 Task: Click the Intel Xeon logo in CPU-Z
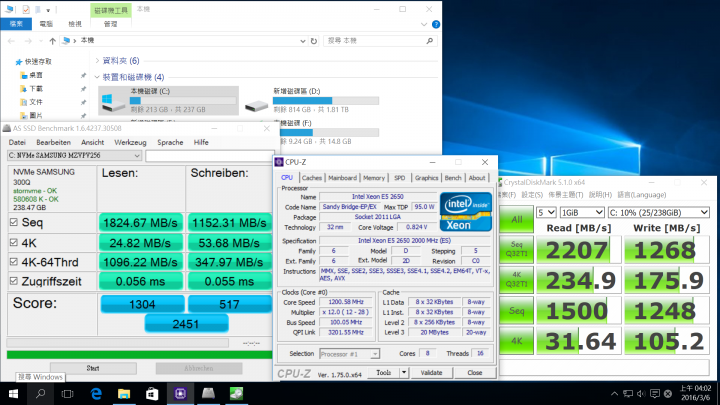point(466,211)
